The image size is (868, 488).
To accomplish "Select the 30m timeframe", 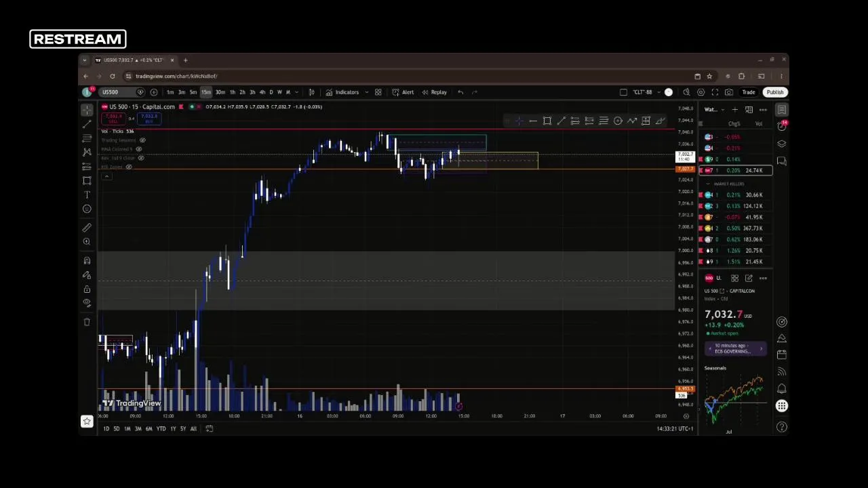I will click(220, 92).
